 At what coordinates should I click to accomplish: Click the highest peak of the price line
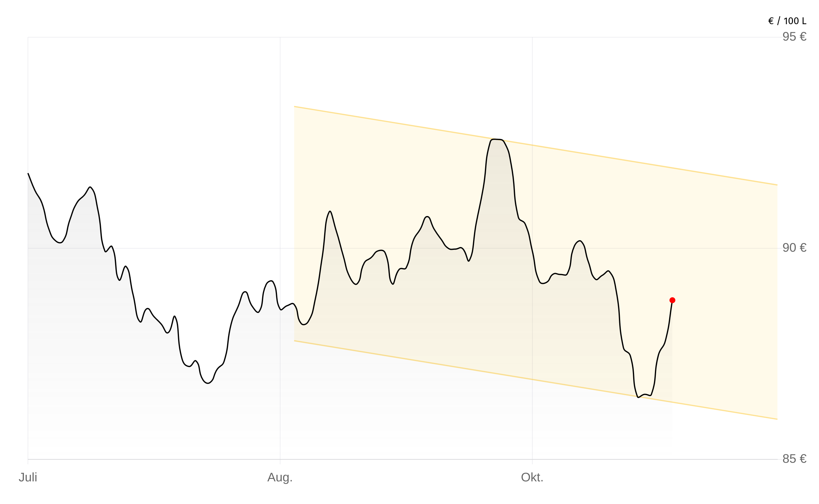click(496, 139)
